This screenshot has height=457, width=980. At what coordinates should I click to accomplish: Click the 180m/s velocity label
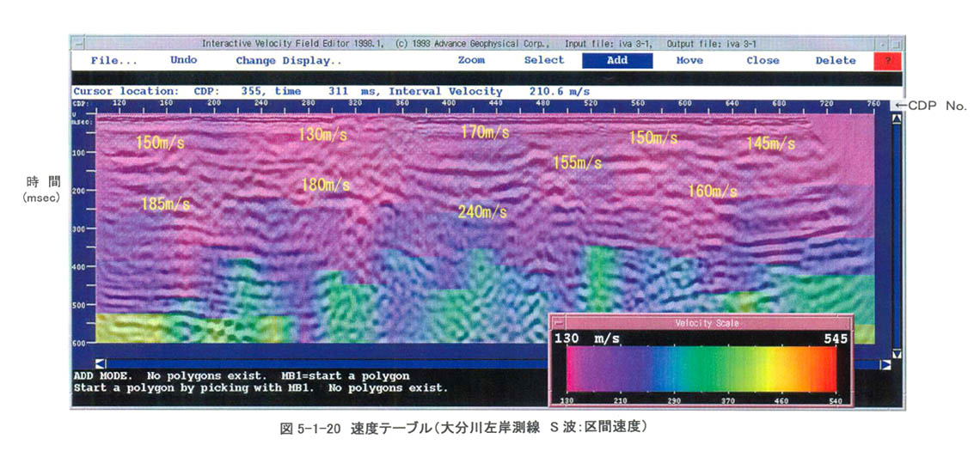pyautogui.click(x=325, y=185)
